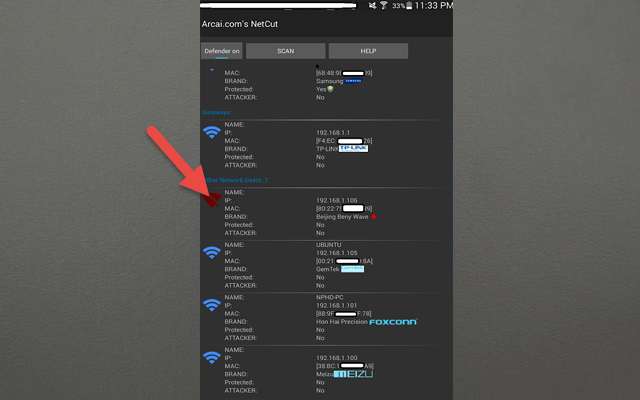640x400 pixels.
Task: Tap the Samsung brand logo
Action: click(x=353, y=81)
